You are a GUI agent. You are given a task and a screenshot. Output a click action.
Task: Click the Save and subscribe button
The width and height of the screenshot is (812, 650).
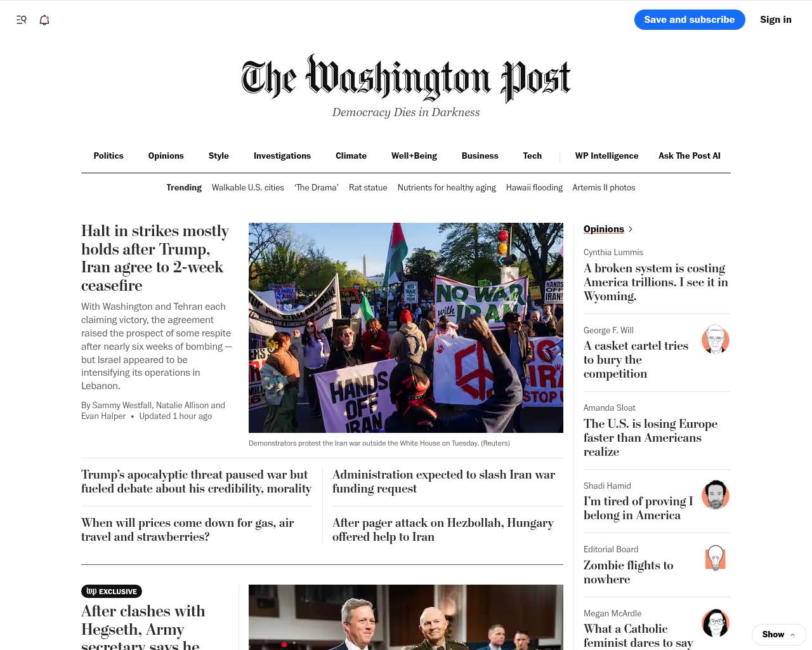click(x=690, y=20)
